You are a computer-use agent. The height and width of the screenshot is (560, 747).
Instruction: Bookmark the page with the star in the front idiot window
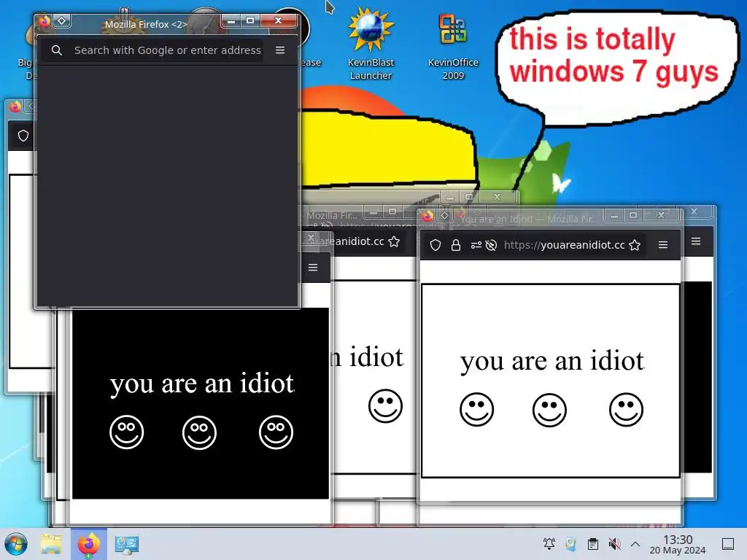tap(635, 245)
